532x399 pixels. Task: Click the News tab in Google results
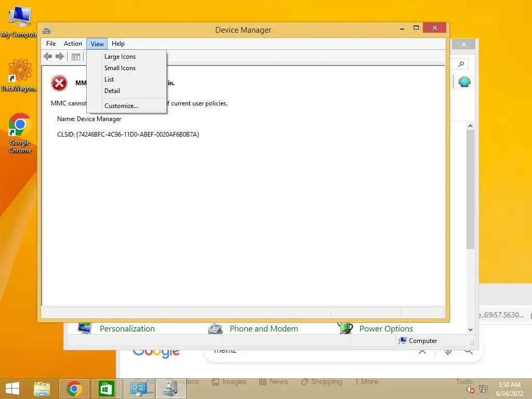273,382
